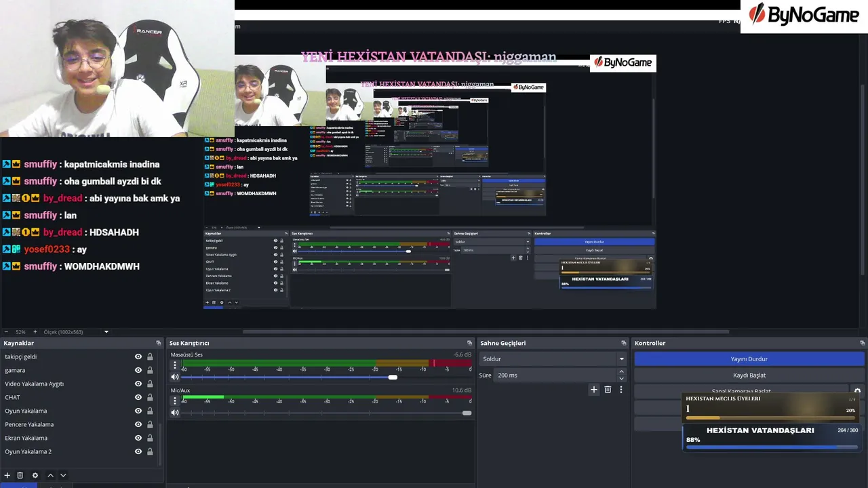Zoom out preview with minus button
868x488 pixels.
pos(6,332)
